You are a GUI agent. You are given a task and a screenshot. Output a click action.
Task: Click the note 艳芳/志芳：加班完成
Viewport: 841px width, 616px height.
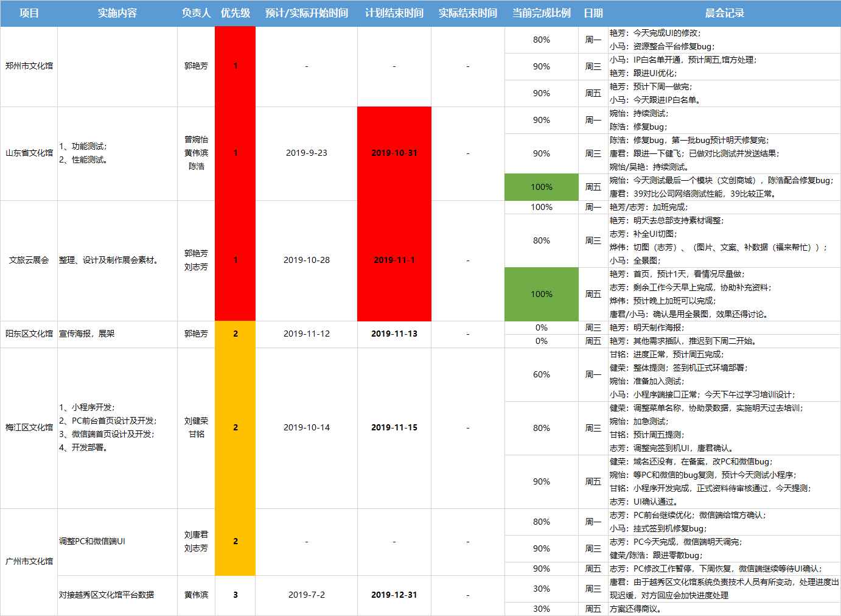[x=724, y=207]
